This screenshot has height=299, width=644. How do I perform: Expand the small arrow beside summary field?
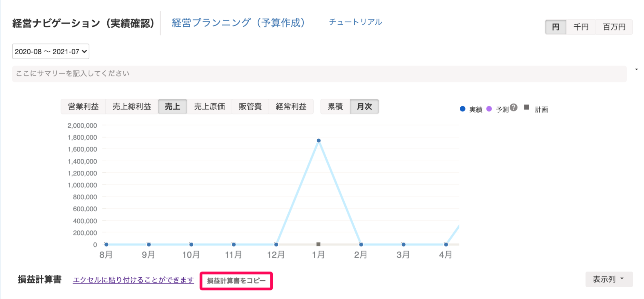click(636, 69)
